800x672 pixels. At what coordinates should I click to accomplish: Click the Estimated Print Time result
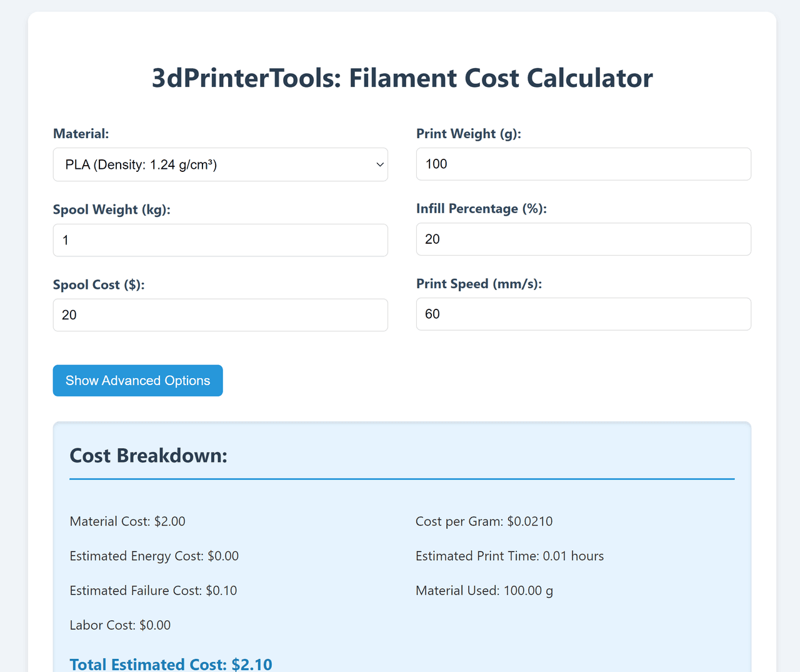click(509, 556)
